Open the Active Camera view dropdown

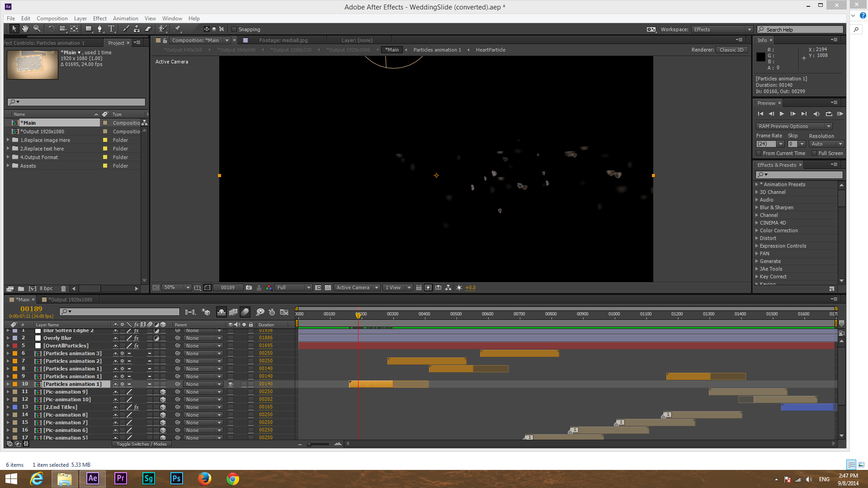coord(357,287)
